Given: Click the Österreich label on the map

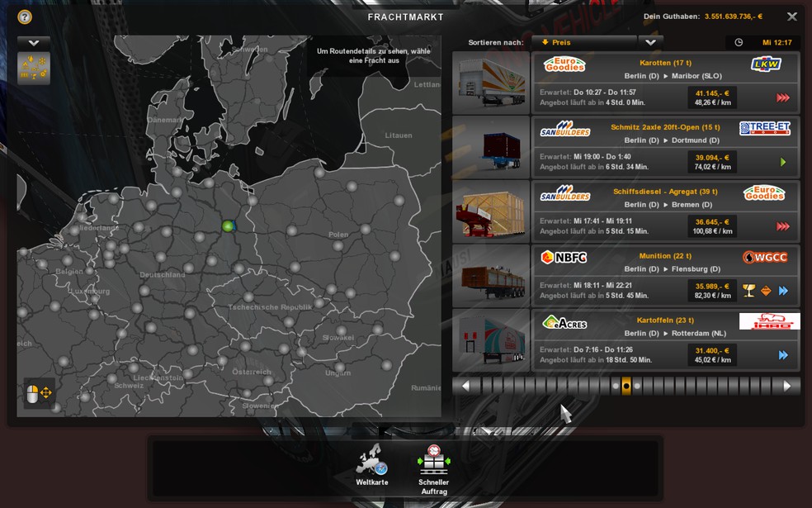Looking at the screenshot, I should (x=252, y=372).
